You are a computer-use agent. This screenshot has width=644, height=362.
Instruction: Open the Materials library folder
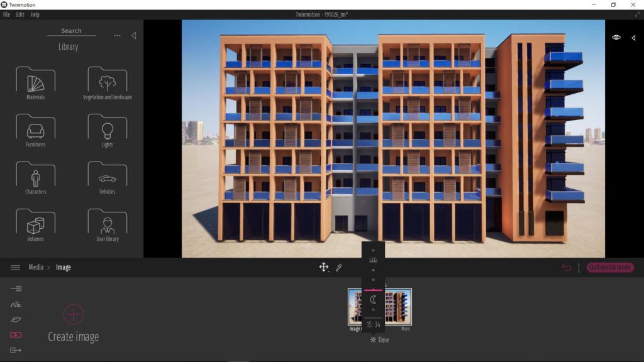point(35,82)
